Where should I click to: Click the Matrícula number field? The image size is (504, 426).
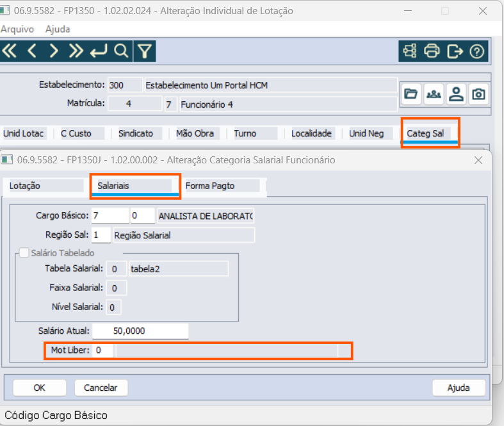tap(134, 104)
